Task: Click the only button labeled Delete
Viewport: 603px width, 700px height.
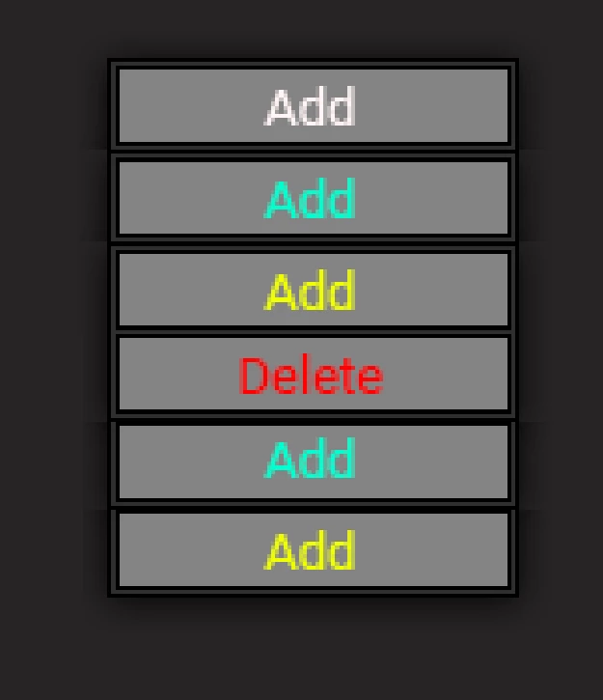Action: coord(314,374)
